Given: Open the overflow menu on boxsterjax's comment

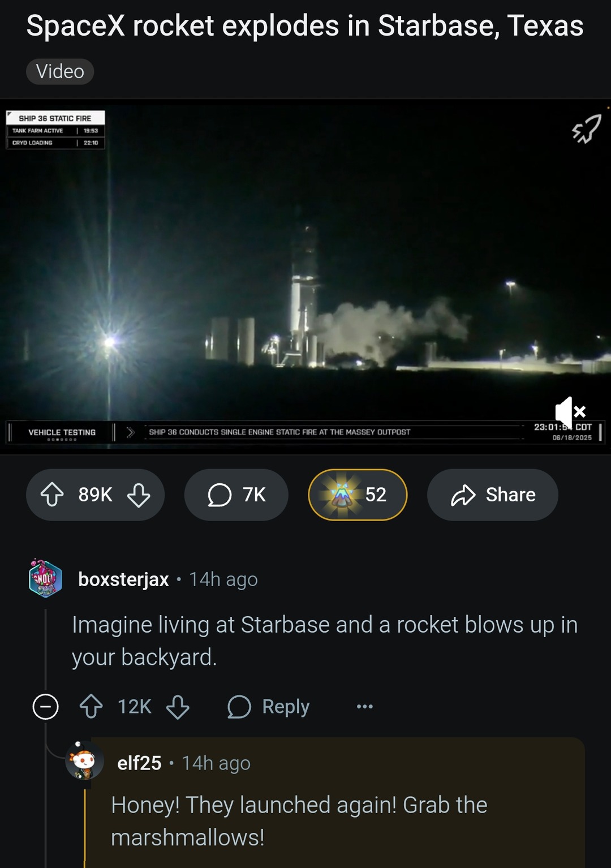Looking at the screenshot, I should [364, 706].
